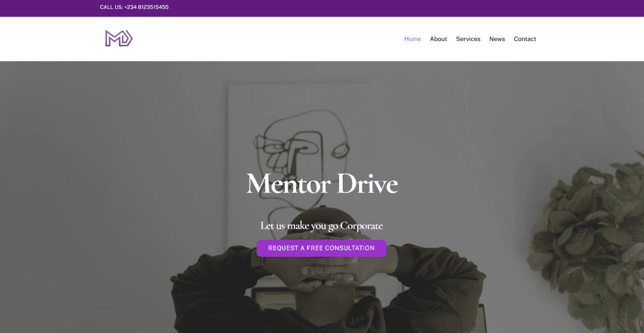
Task: Click the word Mentor in the heading
Action: tap(288, 183)
